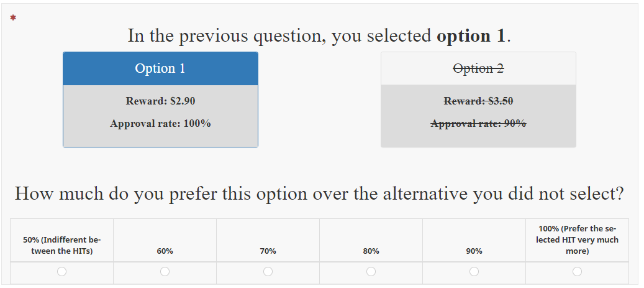Click the Reward: $2.90 text
The image size is (644, 288).
coord(160,101)
